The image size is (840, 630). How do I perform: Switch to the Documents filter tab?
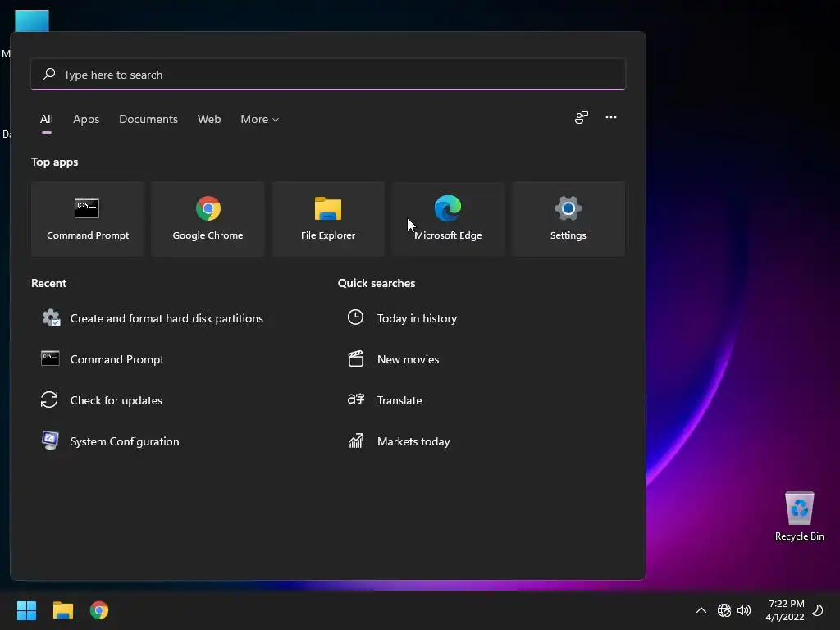click(x=148, y=119)
